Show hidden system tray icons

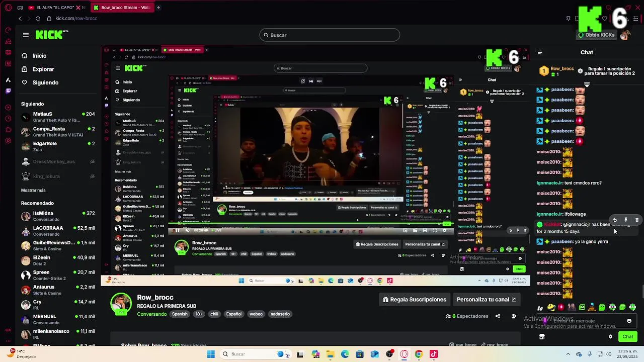pos(568,354)
